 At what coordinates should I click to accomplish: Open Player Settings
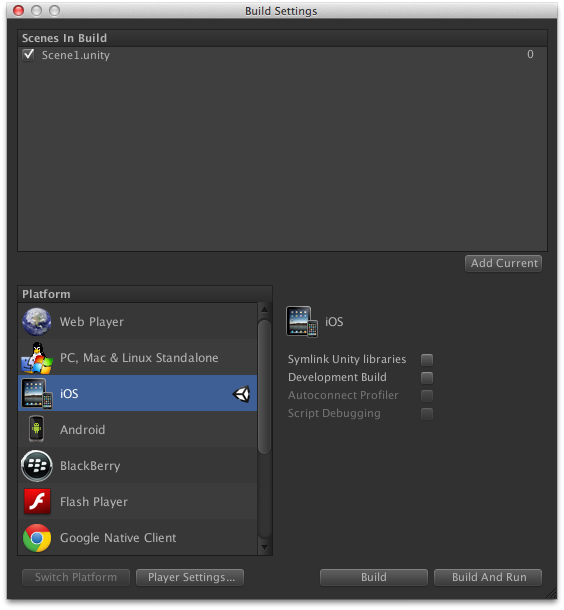(x=190, y=577)
